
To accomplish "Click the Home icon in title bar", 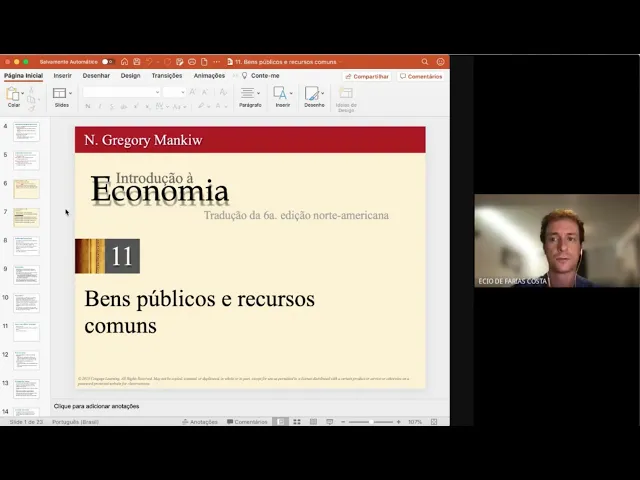I will click(124, 62).
